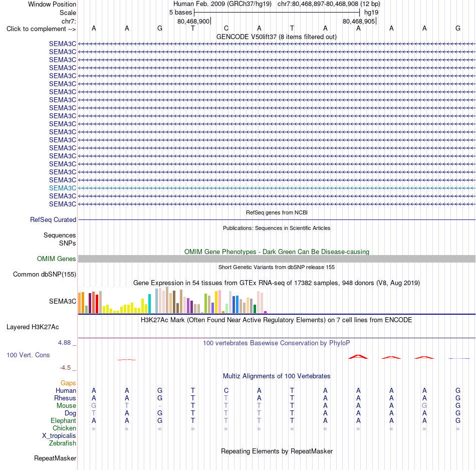The width and height of the screenshot is (476, 470).
Task: Click the tallest red PhyloP conservation peak
Action: pyautogui.click(x=358, y=357)
